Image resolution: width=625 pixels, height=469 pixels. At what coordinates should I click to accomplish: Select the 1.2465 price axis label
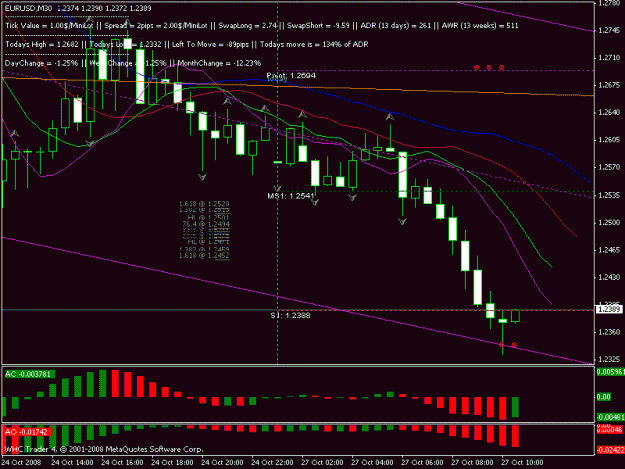(609, 250)
